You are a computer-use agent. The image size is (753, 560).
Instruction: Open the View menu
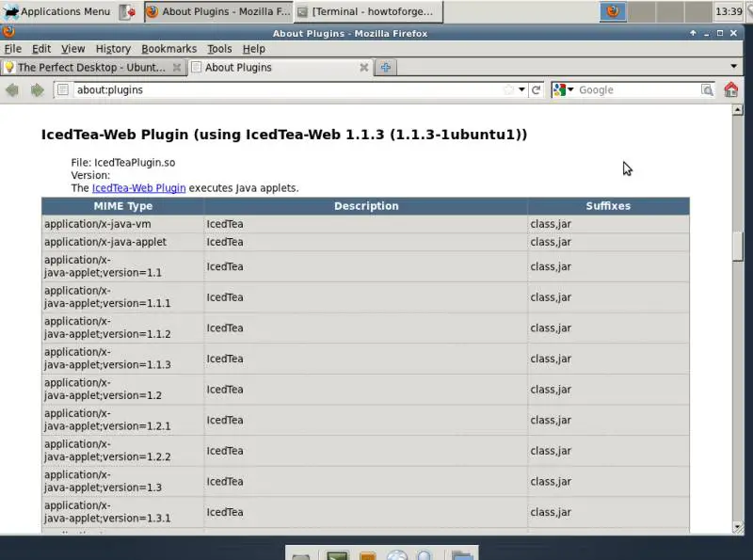pyautogui.click(x=73, y=49)
